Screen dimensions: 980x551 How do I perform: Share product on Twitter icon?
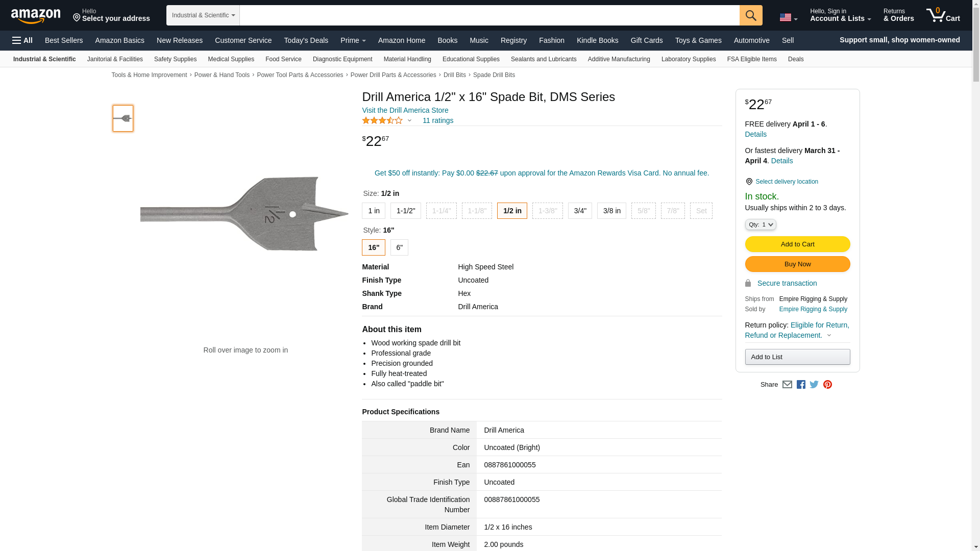coord(814,385)
